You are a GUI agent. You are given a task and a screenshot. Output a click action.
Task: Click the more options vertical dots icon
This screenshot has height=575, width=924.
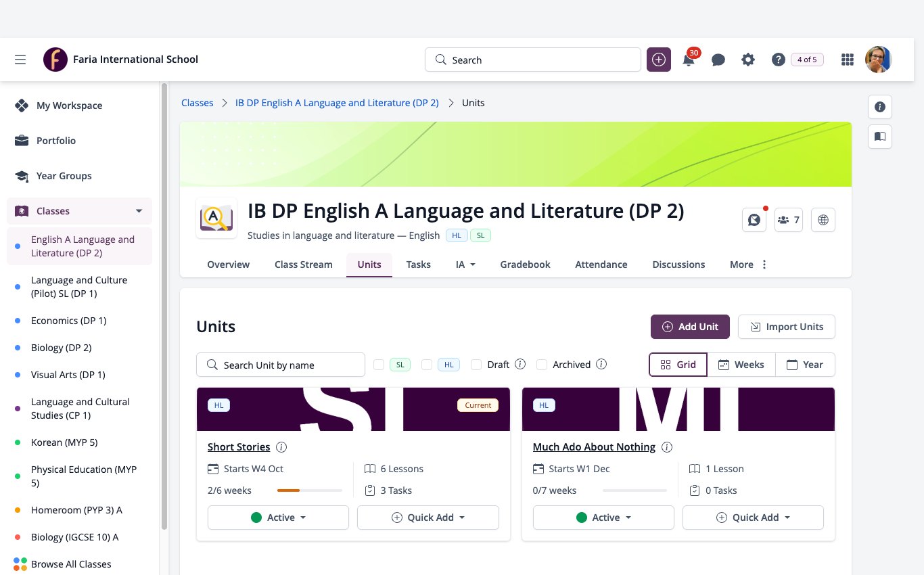(764, 264)
